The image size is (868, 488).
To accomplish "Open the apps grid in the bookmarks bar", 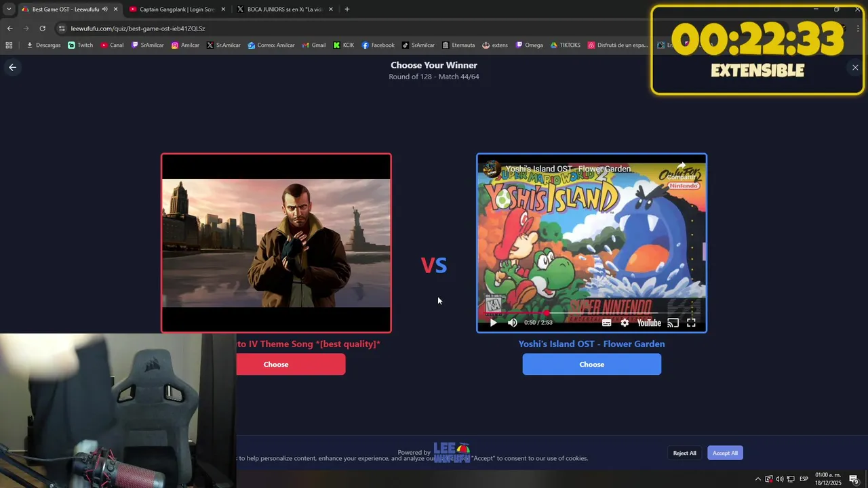I will (x=9, y=45).
